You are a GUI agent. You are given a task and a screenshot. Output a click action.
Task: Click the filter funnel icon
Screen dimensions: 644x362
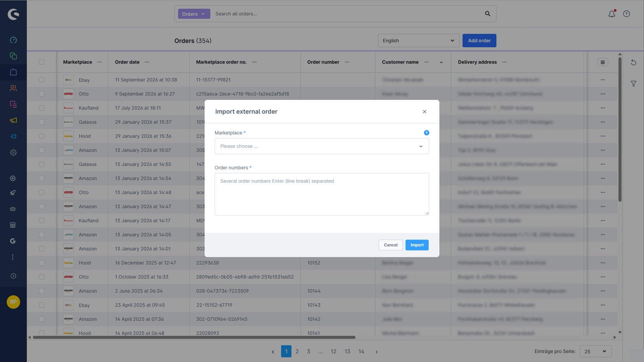pos(634,84)
